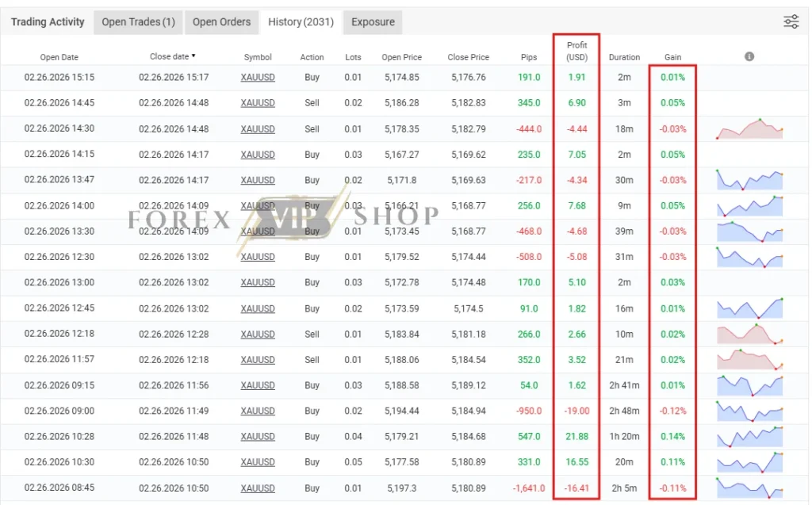812x505 pixels.
Task: Click the 5,197.3 open price cell
Action: [x=402, y=488]
